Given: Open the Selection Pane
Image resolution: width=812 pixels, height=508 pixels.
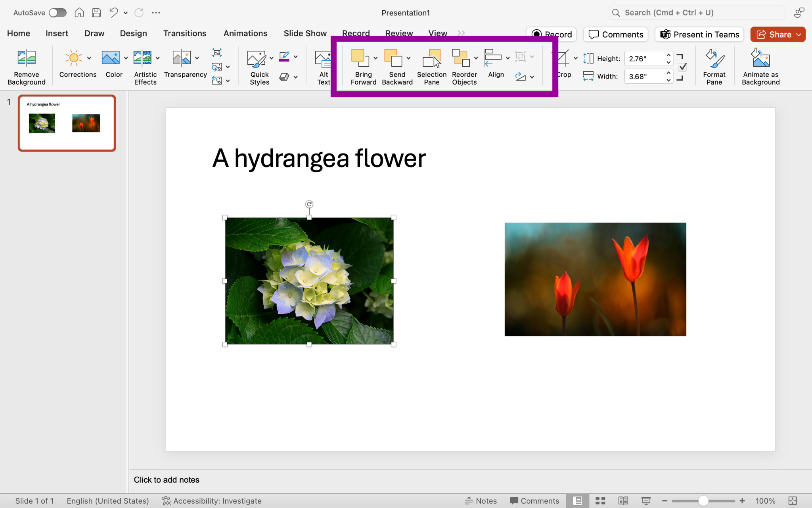Looking at the screenshot, I should (x=432, y=67).
